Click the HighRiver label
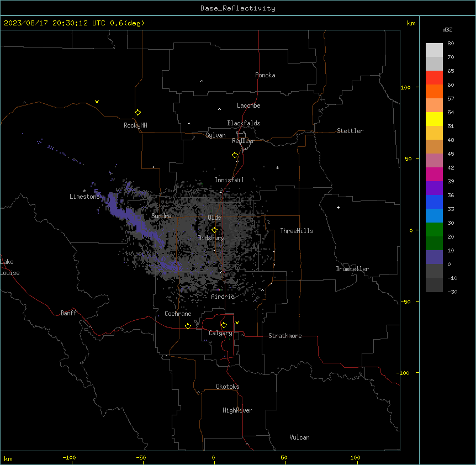The height and width of the screenshot is (465, 476). 237,410
